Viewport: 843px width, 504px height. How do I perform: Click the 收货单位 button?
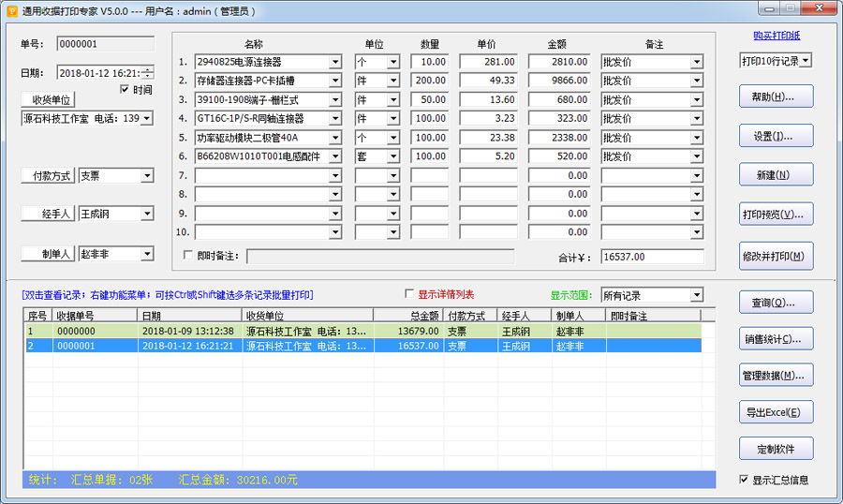(47, 100)
